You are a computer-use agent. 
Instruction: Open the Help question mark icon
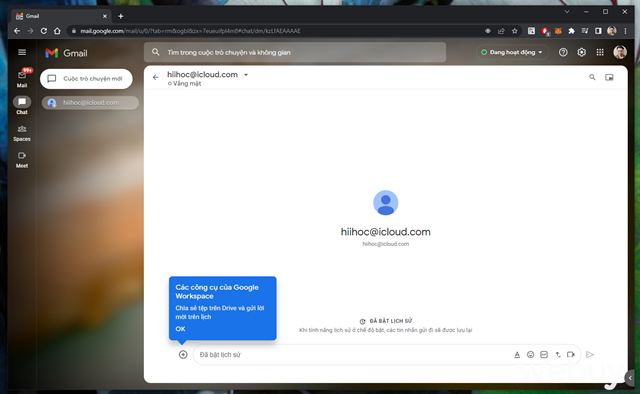point(563,52)
